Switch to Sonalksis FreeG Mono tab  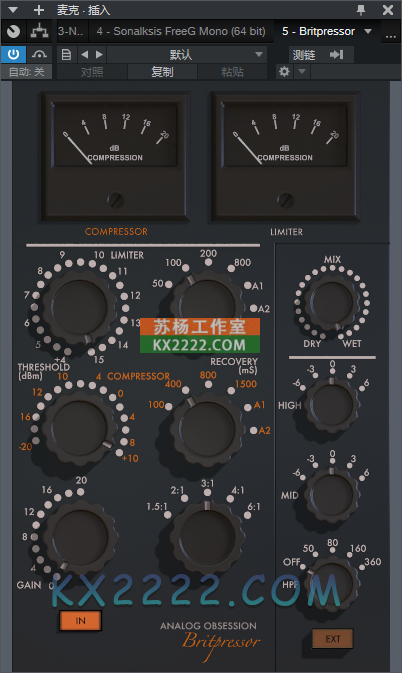pos(181,31)
